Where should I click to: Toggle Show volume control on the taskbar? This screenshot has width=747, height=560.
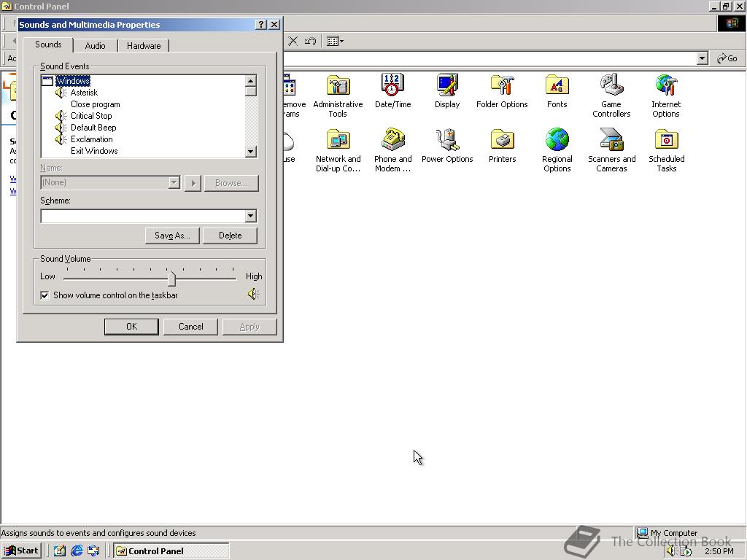(x=44, y=295)
